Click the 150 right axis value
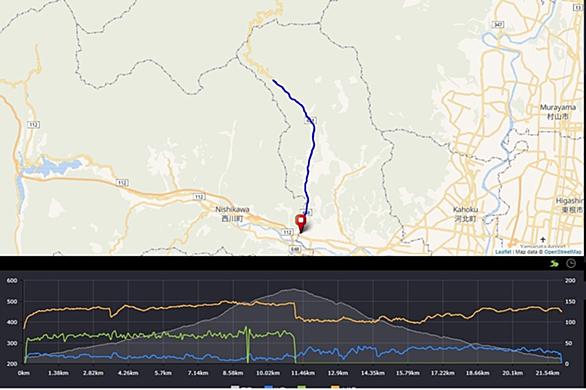This screenshot has height=390, width=586. pyautogui.click(x=570, y=301)
